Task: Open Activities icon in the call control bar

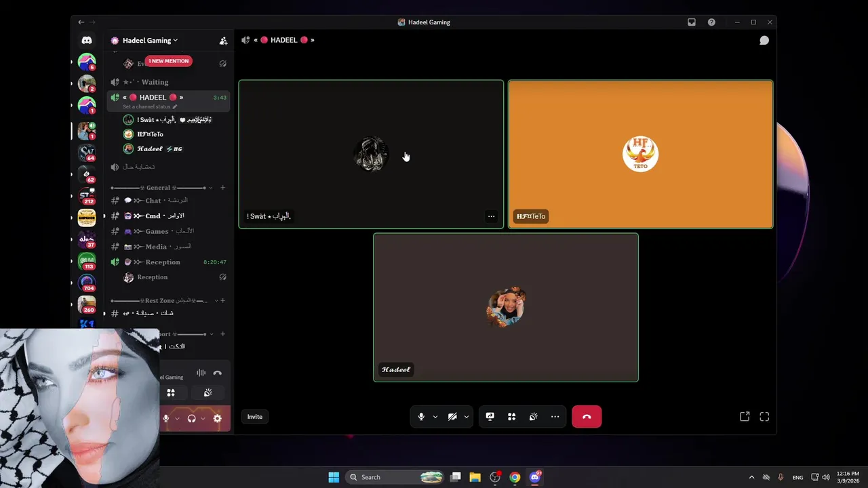Action: [511, 417]
